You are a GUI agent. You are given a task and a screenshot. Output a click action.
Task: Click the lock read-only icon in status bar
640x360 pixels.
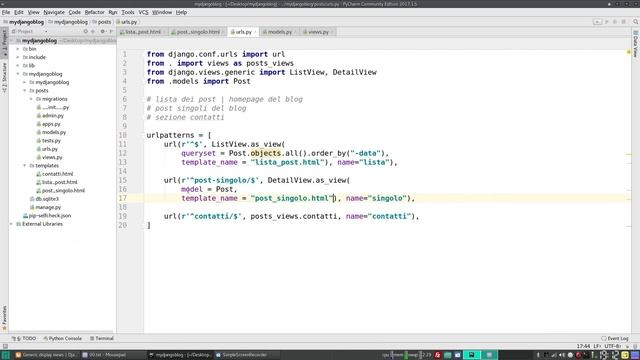[x=627, y=346]
